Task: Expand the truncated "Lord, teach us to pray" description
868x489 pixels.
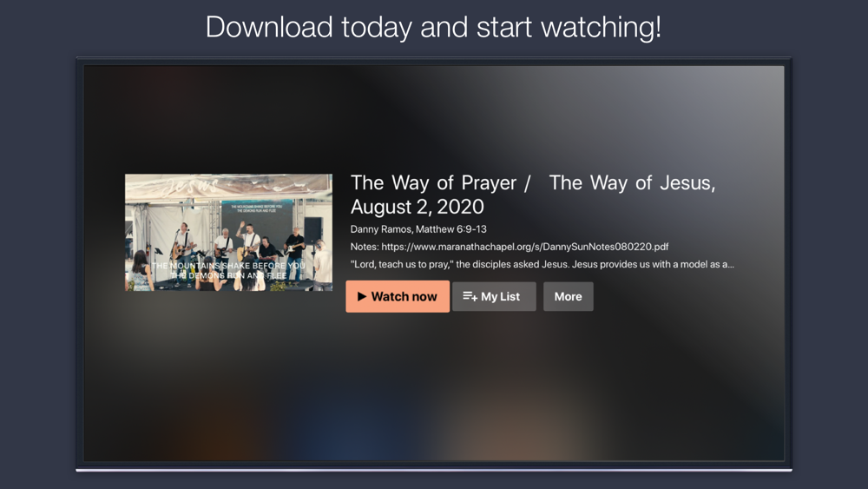Action: pyautogui.click(x=542, y=264)
